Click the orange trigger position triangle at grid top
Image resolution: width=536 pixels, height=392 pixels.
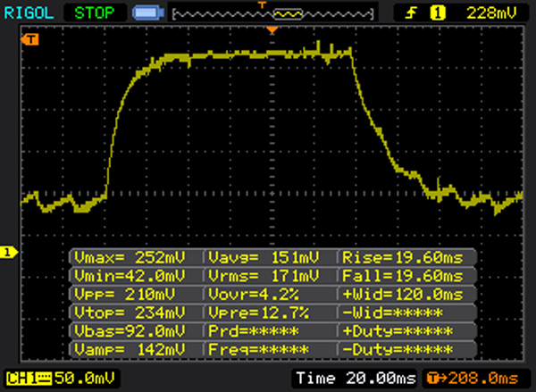coord(272,30)
